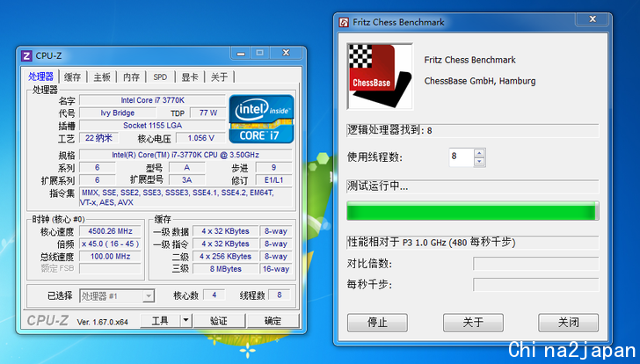Select the 处理器 tab
The width and height of the screenshot is (640, 364).
40,76
